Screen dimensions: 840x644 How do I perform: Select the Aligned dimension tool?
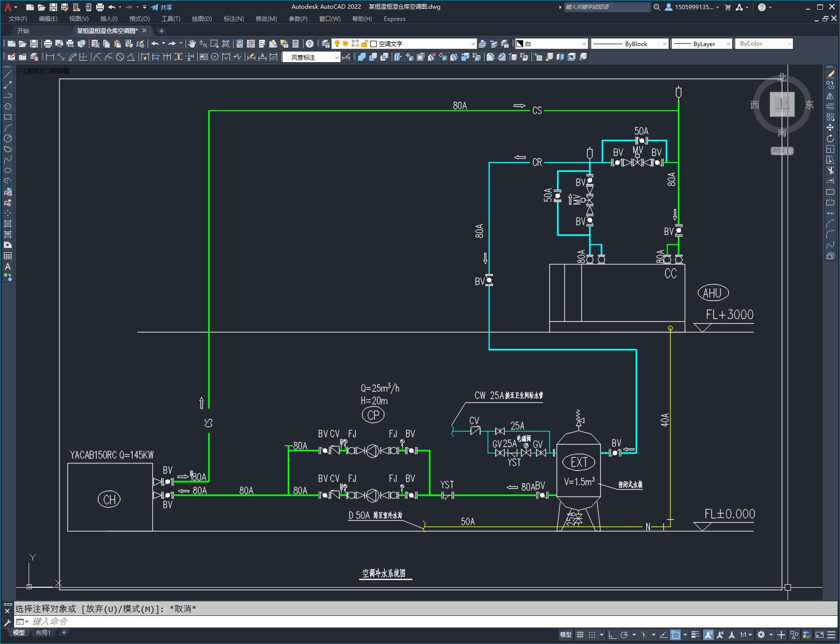(x=61, y=57)
